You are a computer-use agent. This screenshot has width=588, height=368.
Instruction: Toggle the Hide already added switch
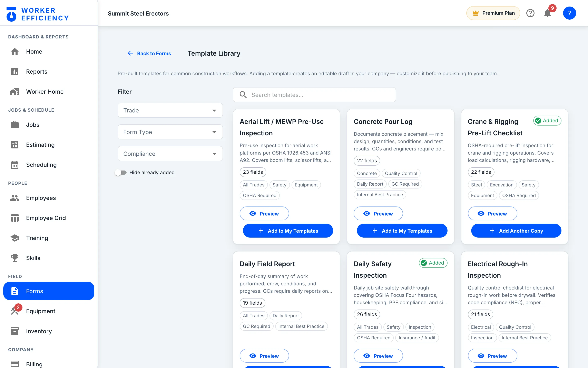[121, 173]
